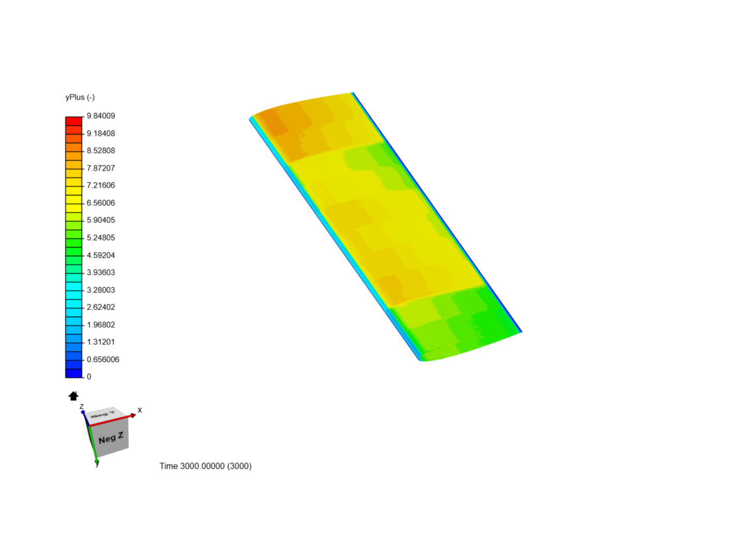
Task: Click the legend value 4.59204
Action: point(101,255)
